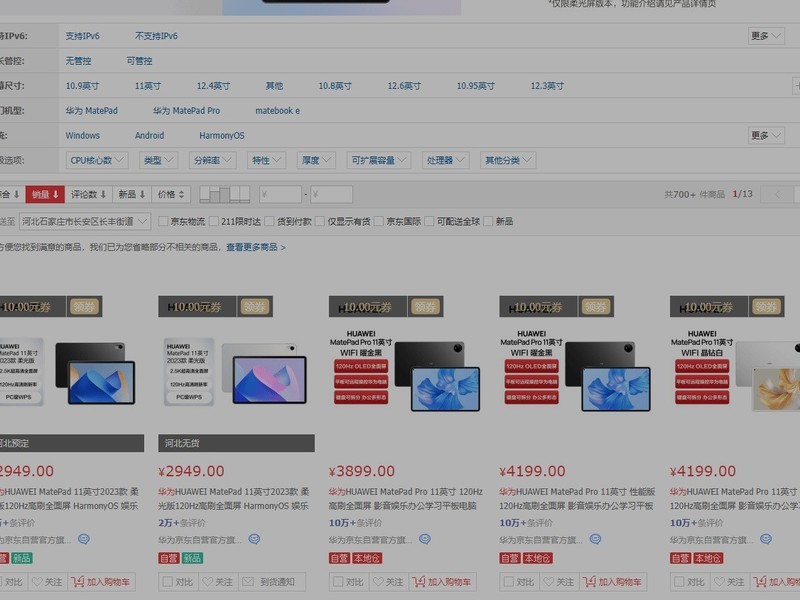Click 查看更多商品 link
This screenshot has height=600, width=800.
coord(256,247)
